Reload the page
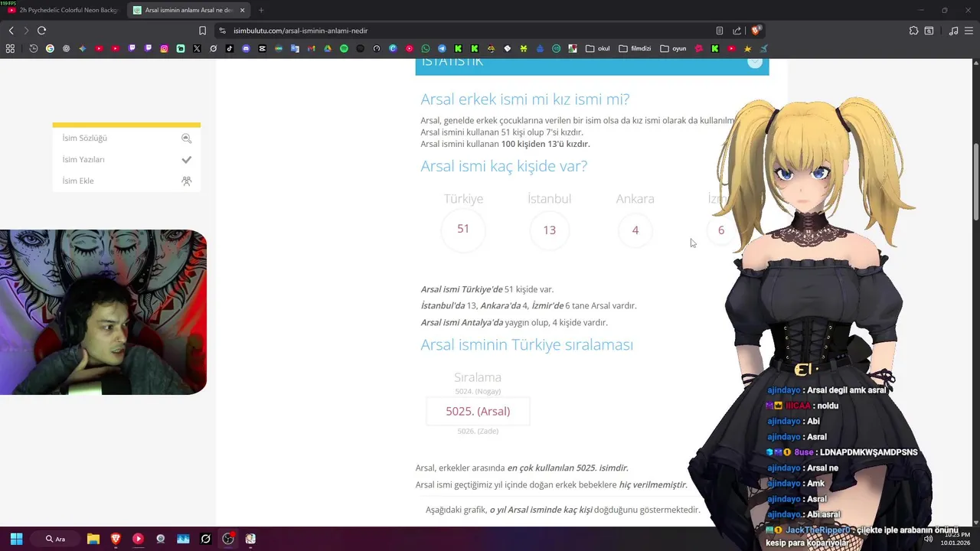 (41, 31)
